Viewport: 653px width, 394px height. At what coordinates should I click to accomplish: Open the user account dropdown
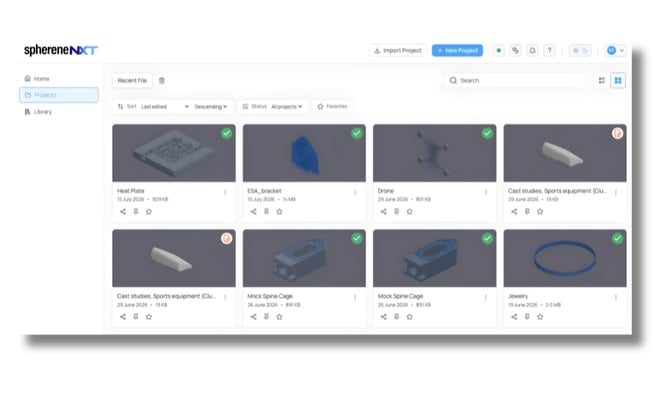click(x=616, y=50)
